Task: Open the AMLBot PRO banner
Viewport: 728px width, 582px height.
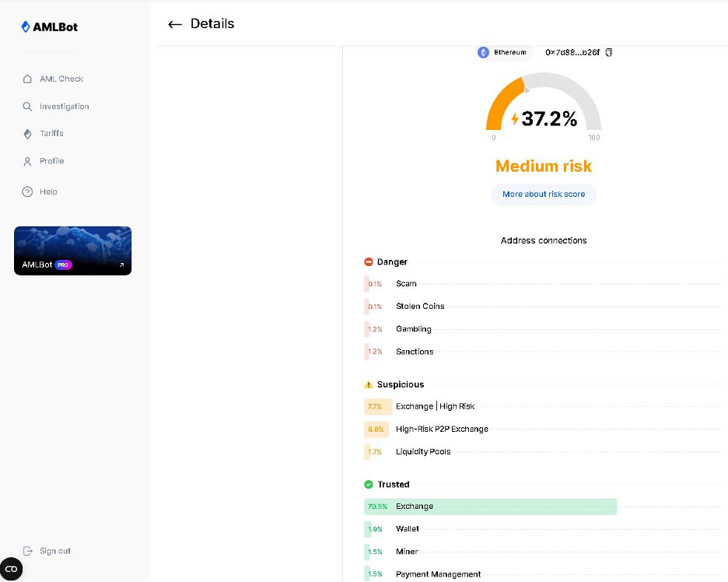Action: (73, 251)
